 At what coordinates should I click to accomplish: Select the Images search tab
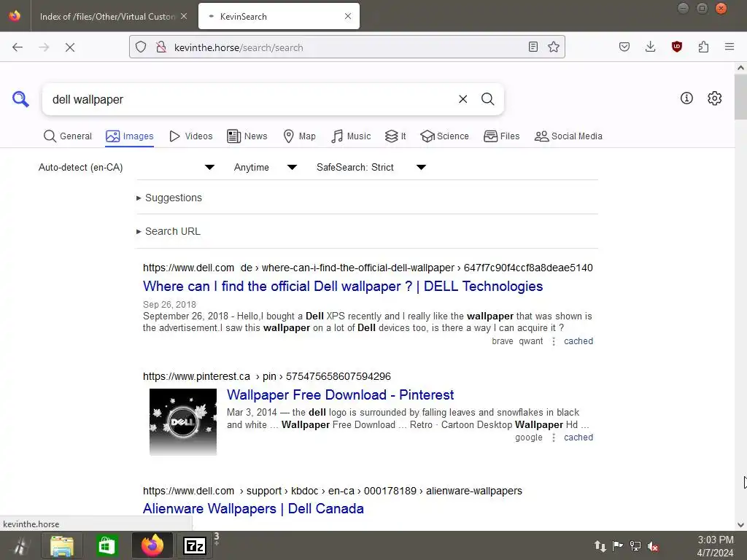coord(130,136)
